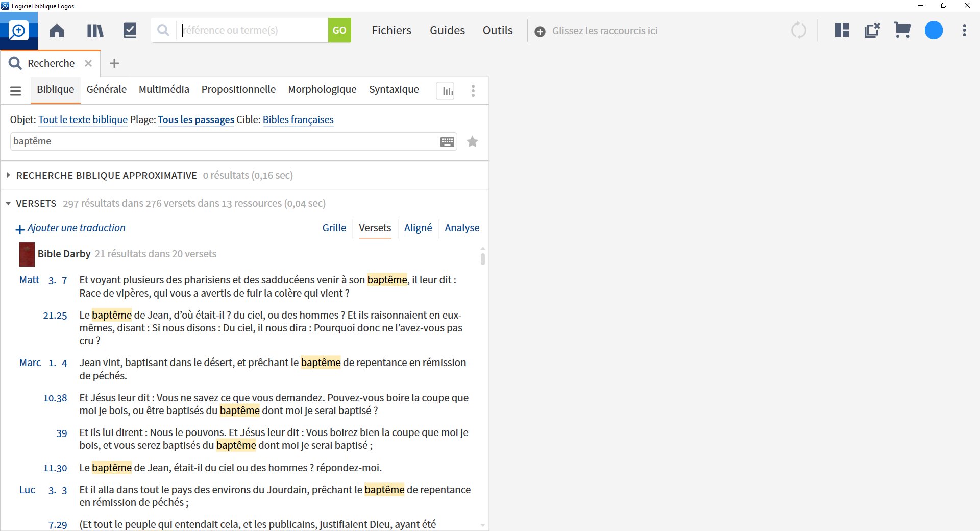
Task: Click the green GO button
Action: pyautogui.click(x=339, y=30)
